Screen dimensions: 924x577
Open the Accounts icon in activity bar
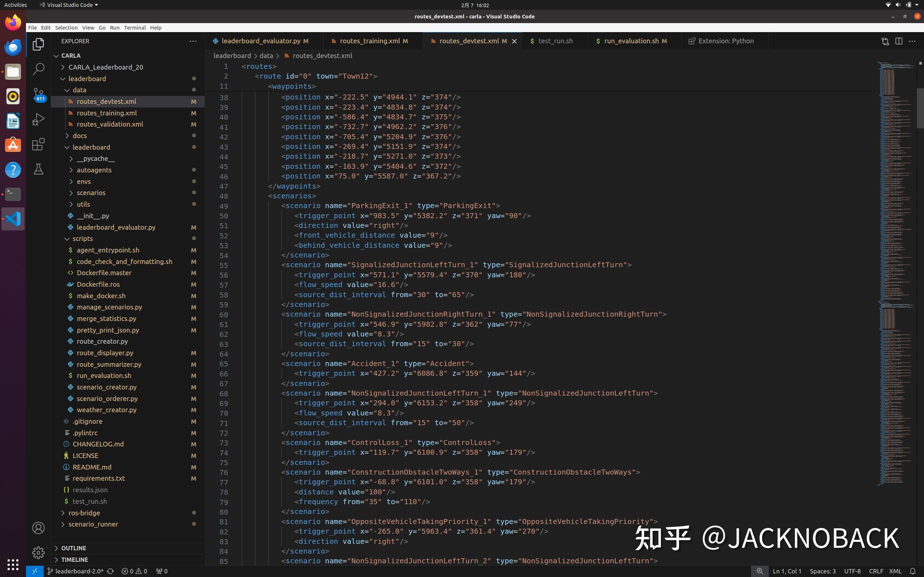pos(38,528)
